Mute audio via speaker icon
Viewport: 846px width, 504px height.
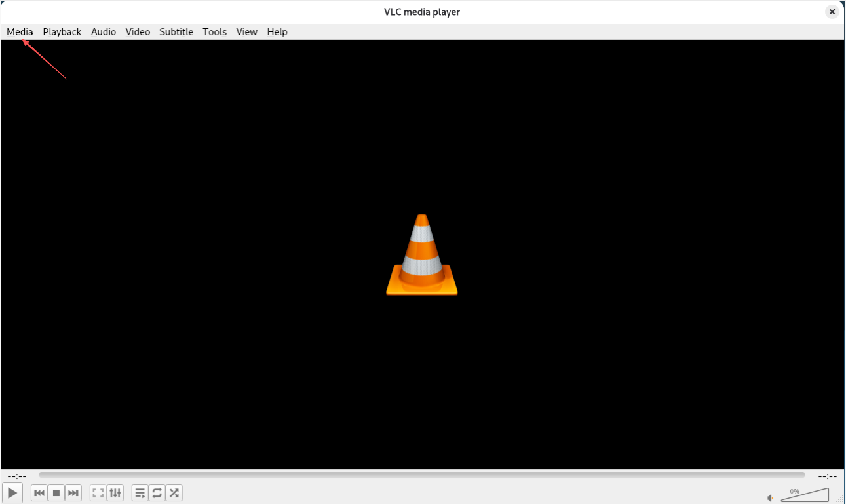(771, 497)
